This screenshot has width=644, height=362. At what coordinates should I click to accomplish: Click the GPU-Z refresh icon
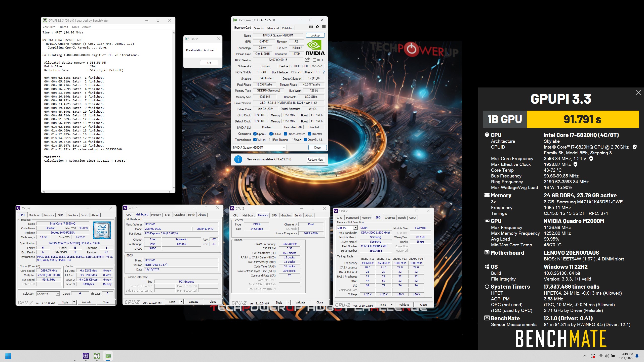[317, 27]
